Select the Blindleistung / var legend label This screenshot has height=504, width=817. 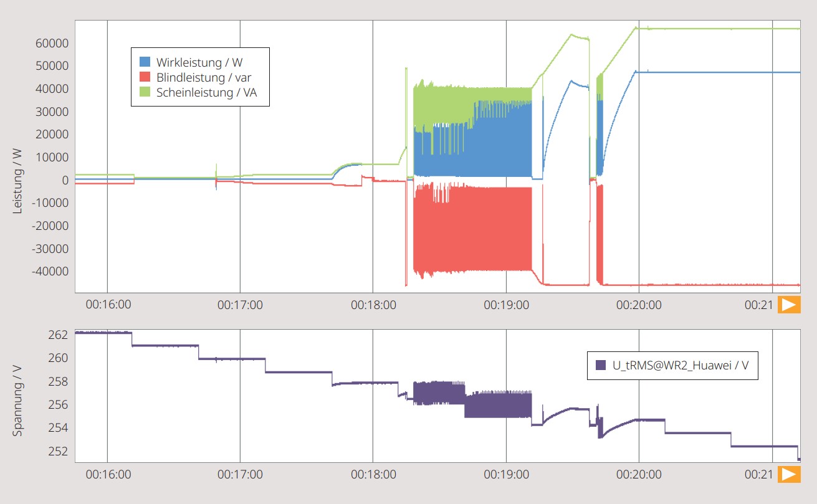coord(204,77)
